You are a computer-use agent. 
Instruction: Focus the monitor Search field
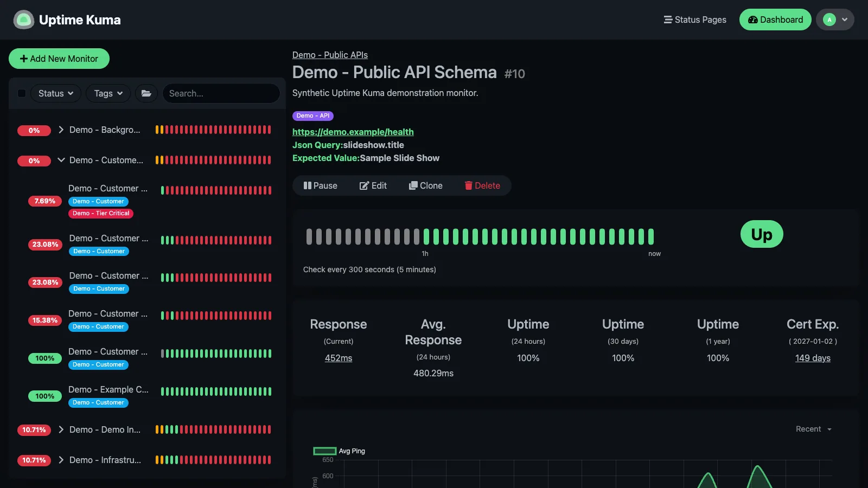tap(221, 93)
